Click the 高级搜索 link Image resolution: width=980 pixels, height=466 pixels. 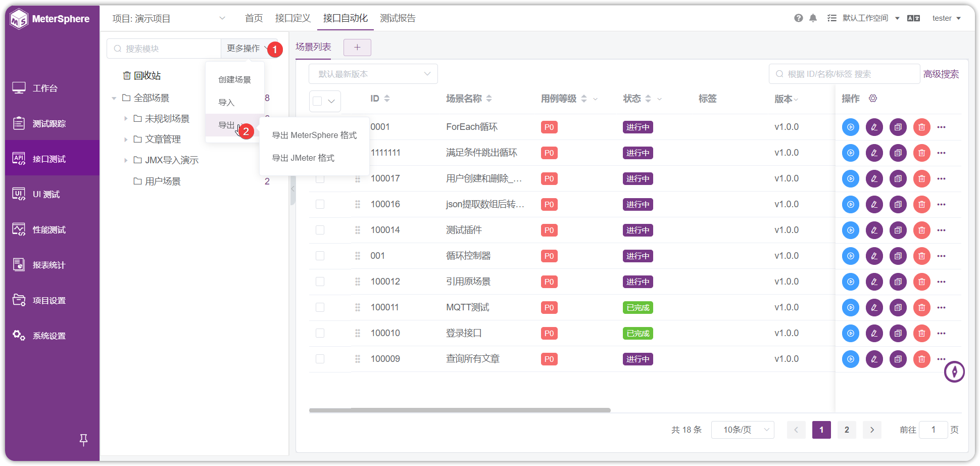941,74
